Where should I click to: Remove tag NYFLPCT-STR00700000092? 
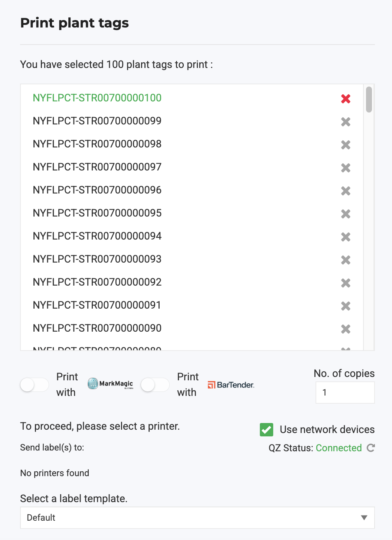(346, 283)
